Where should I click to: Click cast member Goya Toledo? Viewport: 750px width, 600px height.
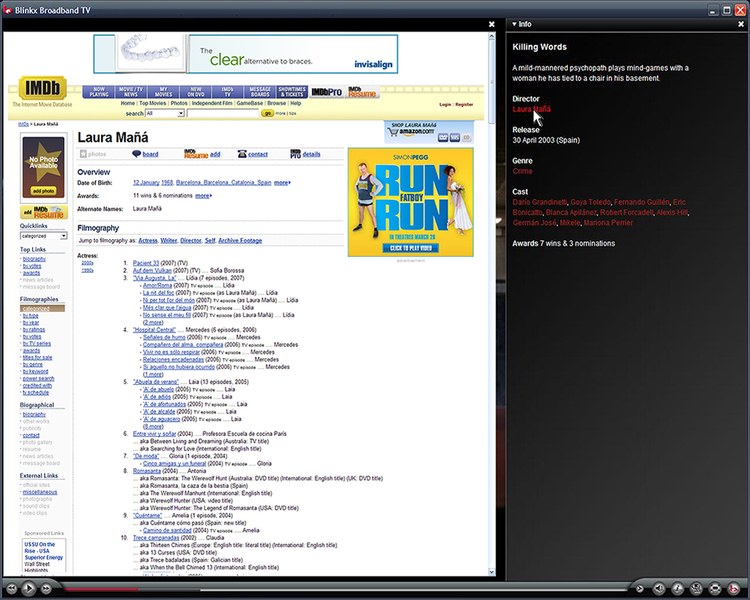point(590,202)
